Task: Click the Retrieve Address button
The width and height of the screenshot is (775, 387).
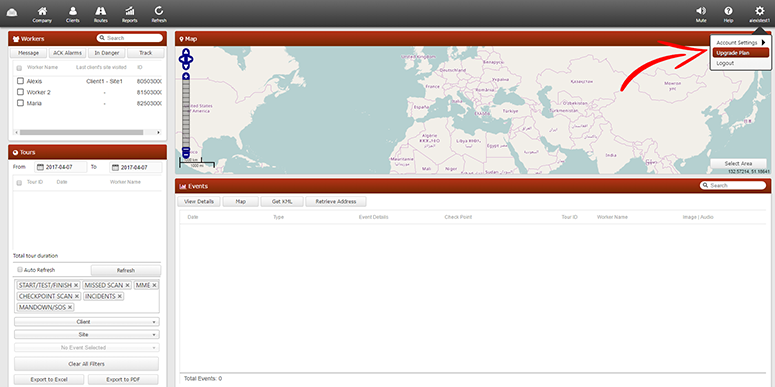Action: [x=336, y=202]
